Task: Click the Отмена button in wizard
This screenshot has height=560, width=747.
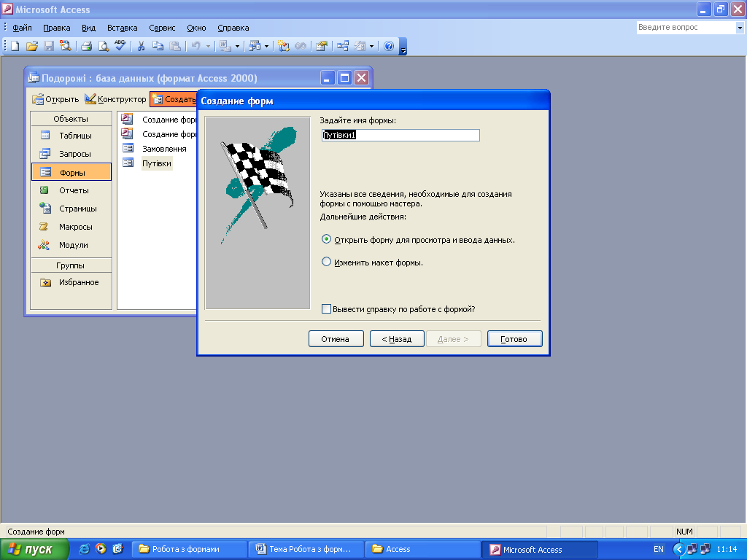Action: pyautogui.click(x=336, y=338)
